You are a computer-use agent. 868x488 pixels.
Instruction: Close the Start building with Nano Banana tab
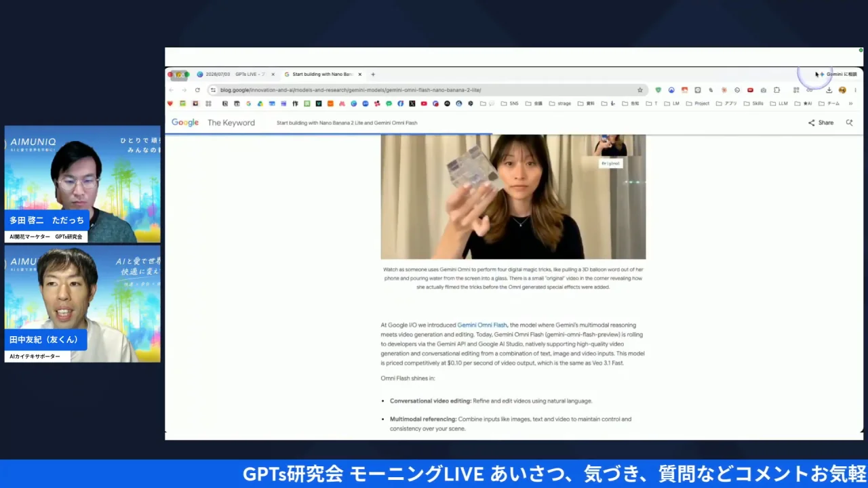(360, 75)
